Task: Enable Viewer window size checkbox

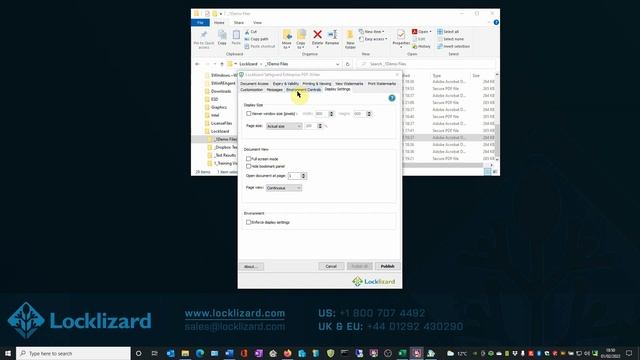Action: point(249,114)
